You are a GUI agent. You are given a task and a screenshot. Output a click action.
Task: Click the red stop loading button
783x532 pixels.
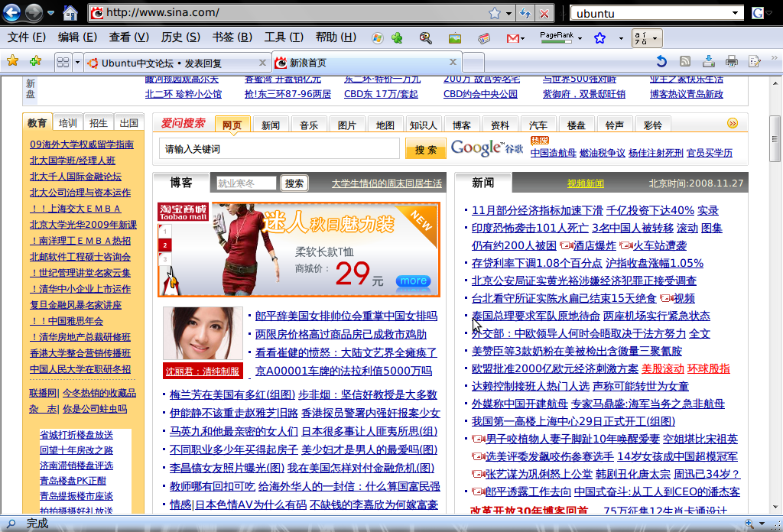(x=544, y=14)
